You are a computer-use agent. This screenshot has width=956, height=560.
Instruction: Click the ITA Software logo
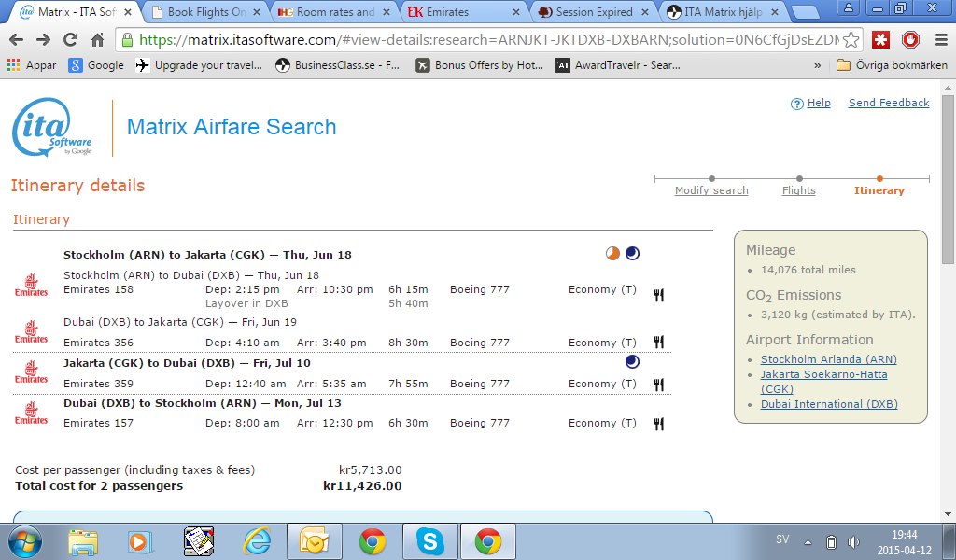pos(52,127)
